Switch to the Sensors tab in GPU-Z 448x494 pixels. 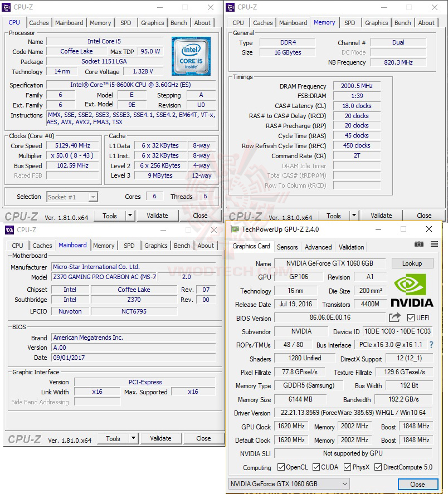287,247
